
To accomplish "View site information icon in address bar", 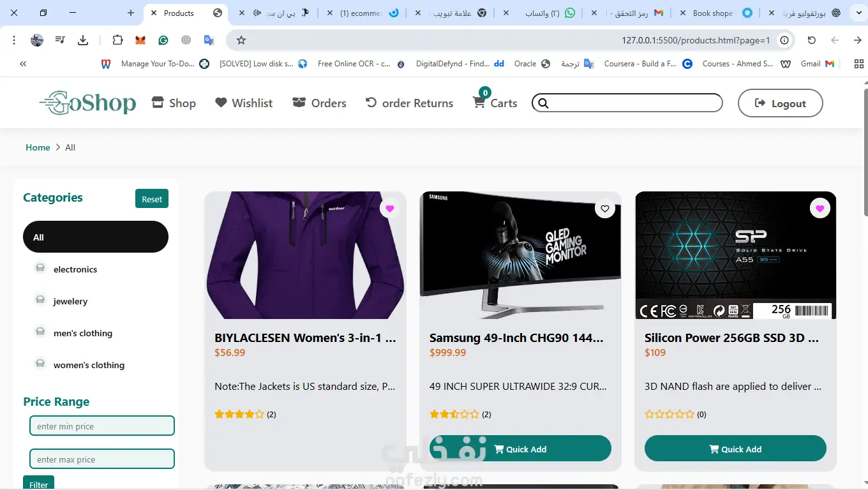I will point(784,40).
